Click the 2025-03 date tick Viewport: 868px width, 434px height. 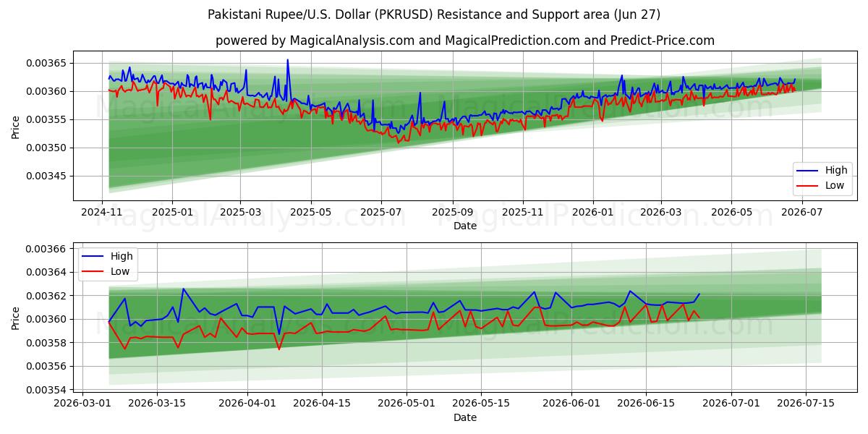click(240, 212)
